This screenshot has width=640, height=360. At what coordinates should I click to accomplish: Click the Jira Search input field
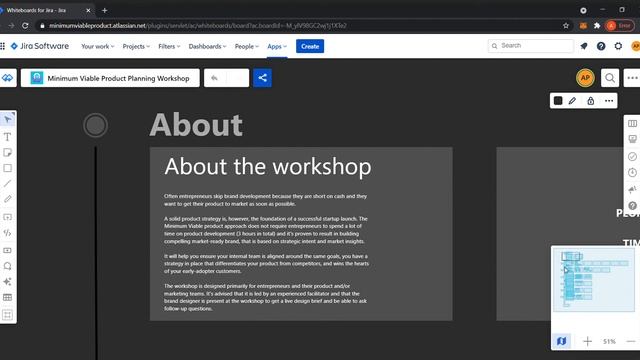[x=531, y=46]
